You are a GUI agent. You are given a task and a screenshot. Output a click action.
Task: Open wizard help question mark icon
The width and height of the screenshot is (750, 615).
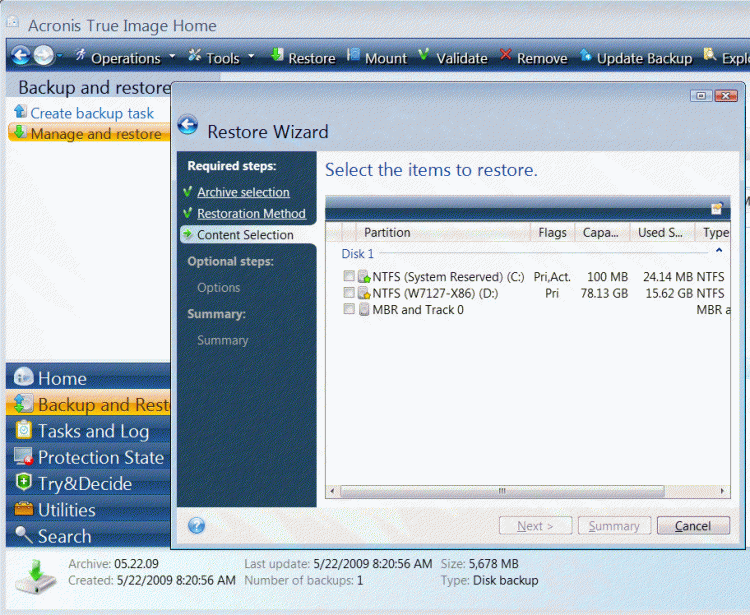point(197,526)
